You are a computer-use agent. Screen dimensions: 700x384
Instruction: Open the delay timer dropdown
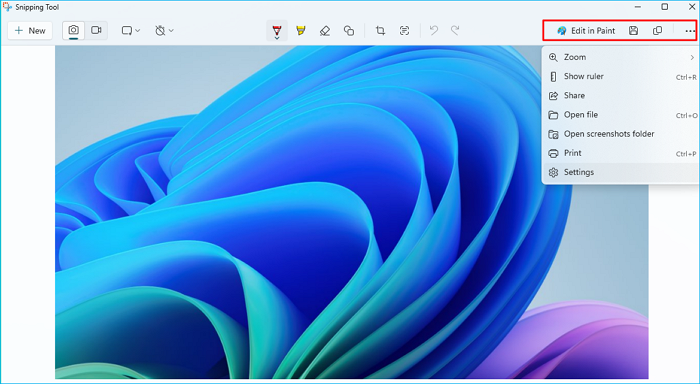pyautogui.click(x=164, y=30)
